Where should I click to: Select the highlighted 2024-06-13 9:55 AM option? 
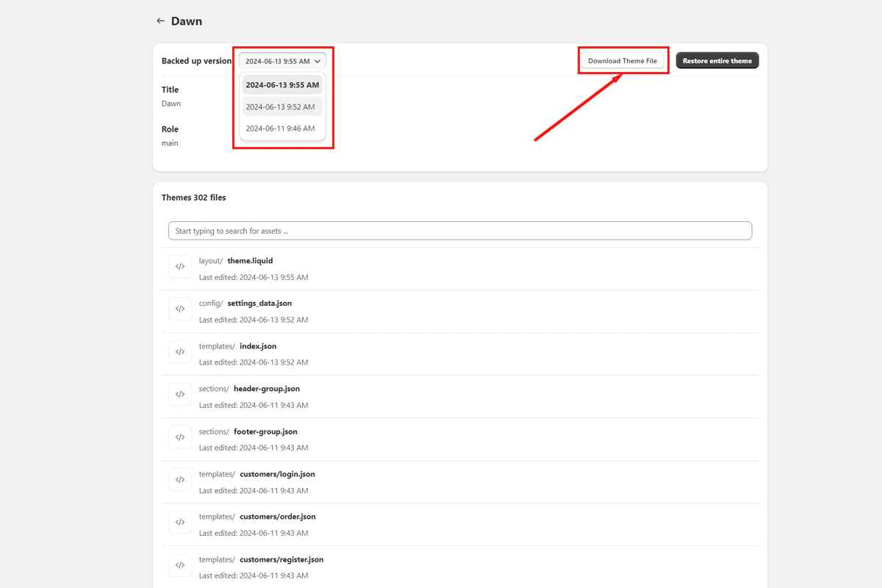click(282, 85)
